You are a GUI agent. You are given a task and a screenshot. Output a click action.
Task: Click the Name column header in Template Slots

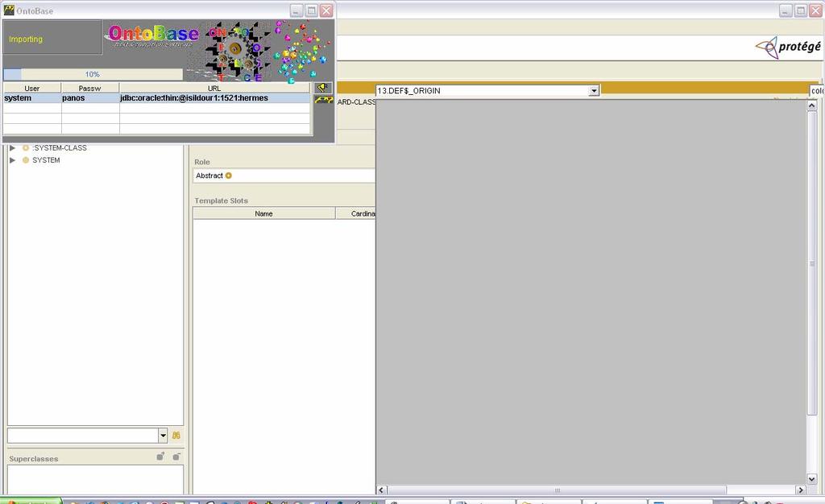point(264,213)
